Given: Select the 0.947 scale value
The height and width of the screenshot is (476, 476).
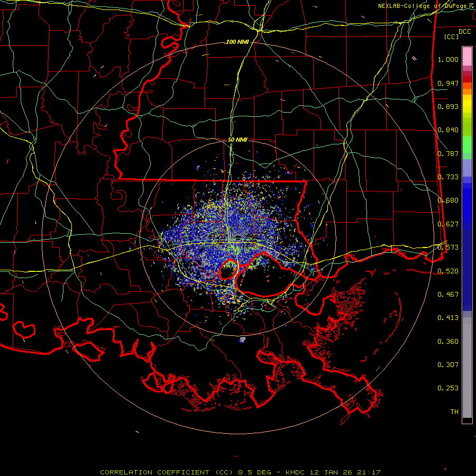Looking at the screenshot, I should click(448, 83).
